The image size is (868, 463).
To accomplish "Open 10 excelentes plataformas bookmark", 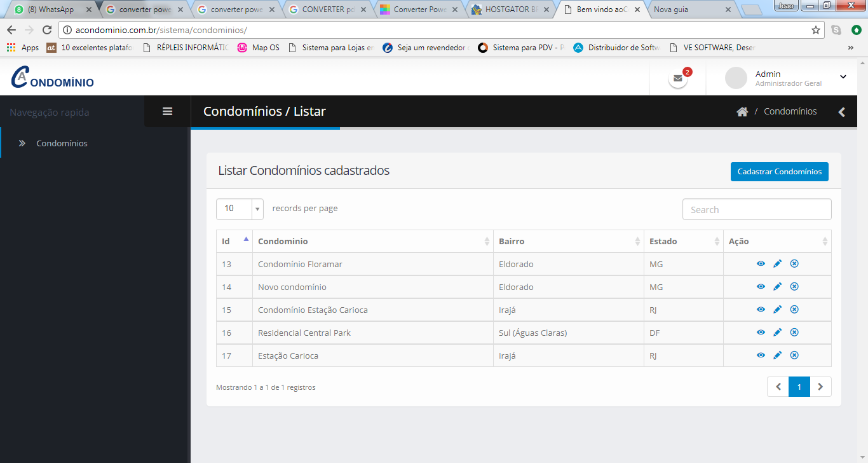I will 90,48.
